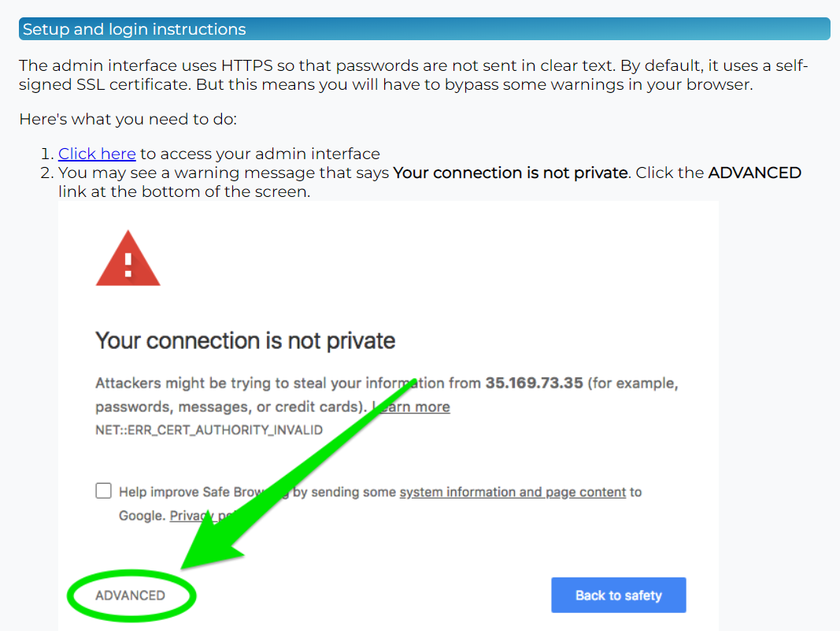This screenshot has width=840, height=631.
Task: Tick the Help improve Safe Browsing checkbox
Action: click(103, 491)
